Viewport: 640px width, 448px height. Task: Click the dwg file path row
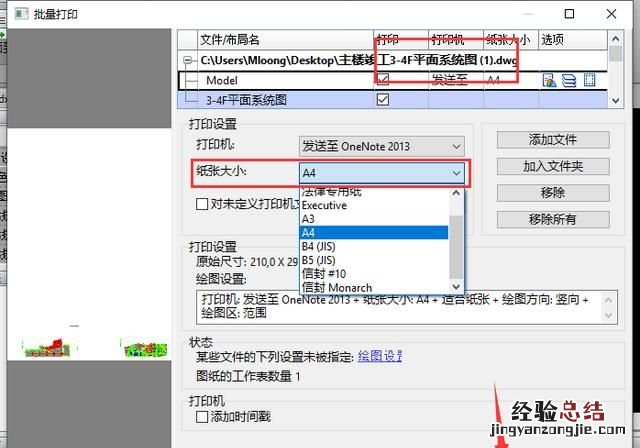point(393,60)
